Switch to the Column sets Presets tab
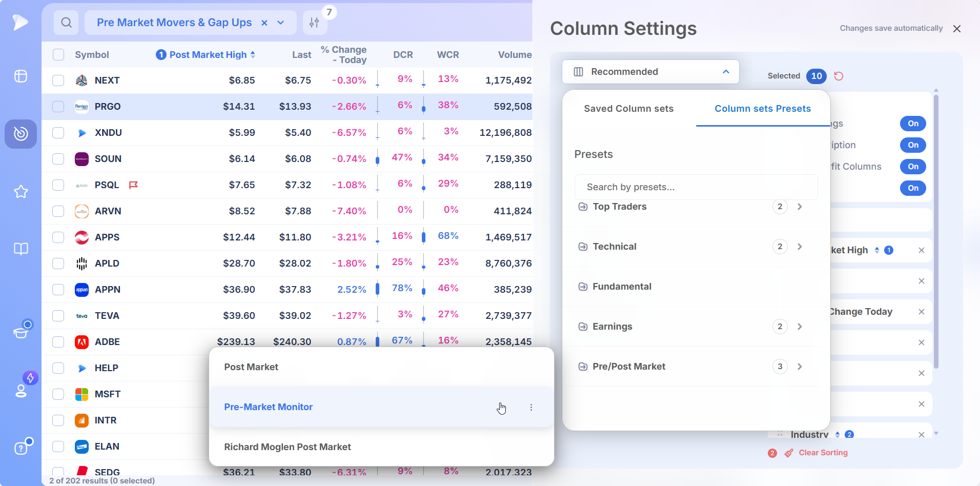The image size is (980, 486). tap(763, 109)
